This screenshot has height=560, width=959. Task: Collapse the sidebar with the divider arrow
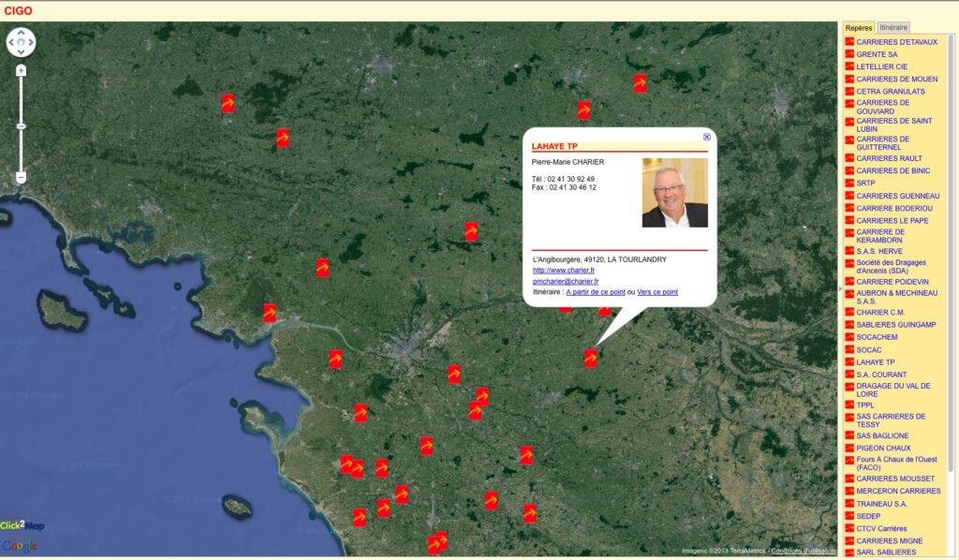click(x=840, y=288)
